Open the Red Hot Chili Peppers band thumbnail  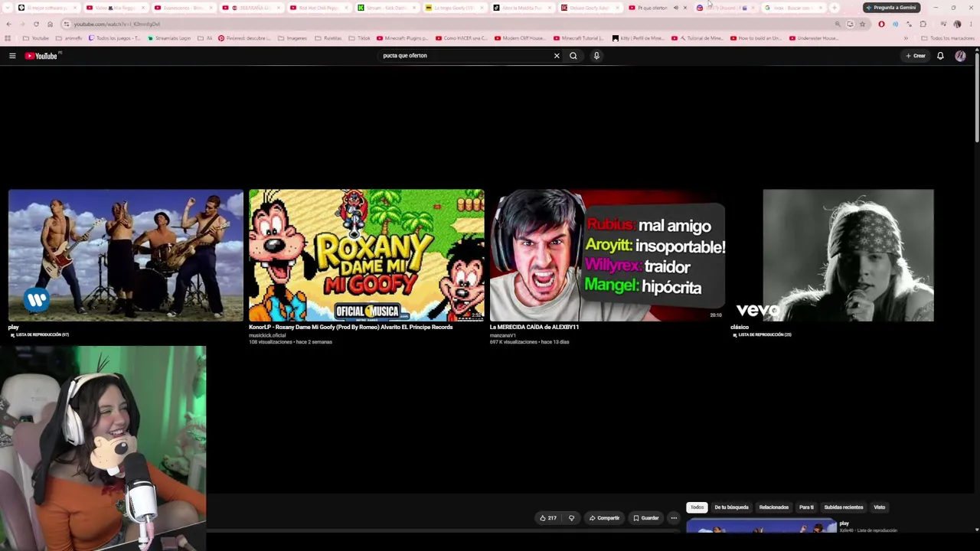pyautogui.click(x=126, y=255)
